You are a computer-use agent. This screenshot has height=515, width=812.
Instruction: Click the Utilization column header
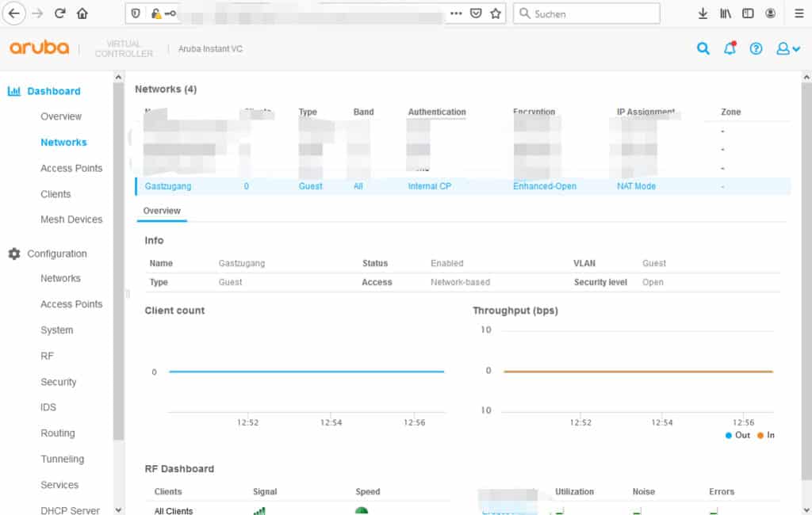574,492
